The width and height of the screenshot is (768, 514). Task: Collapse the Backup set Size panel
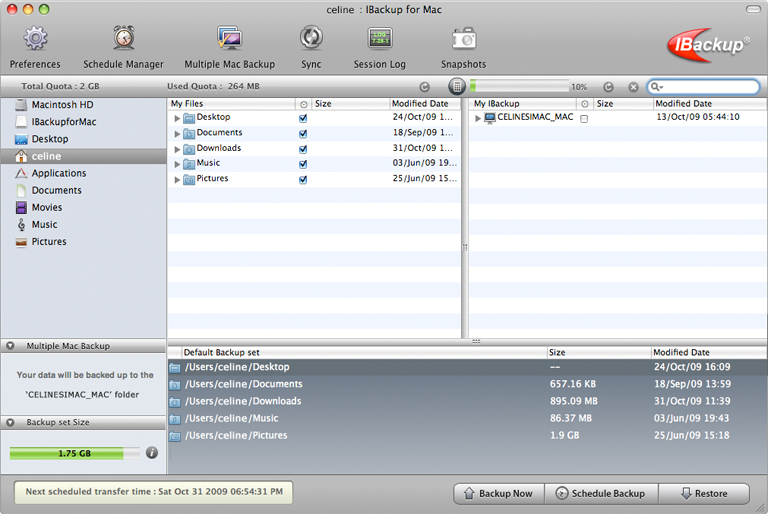[10, 422]
